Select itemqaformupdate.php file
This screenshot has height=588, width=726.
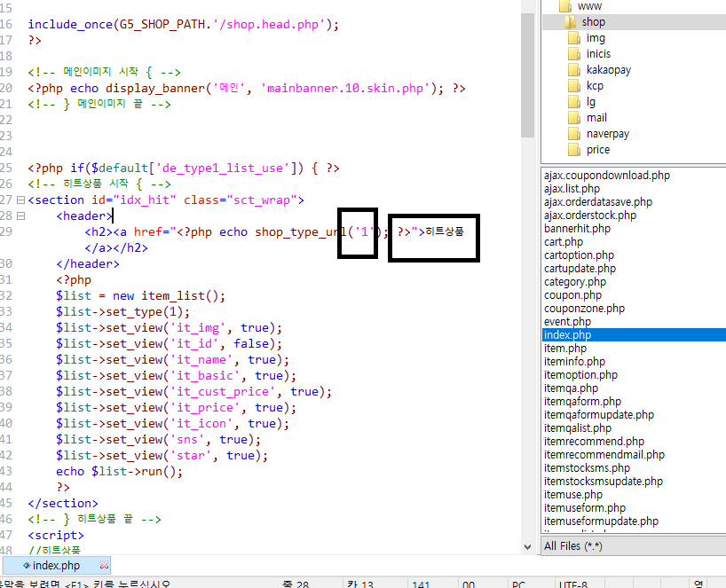599,415
